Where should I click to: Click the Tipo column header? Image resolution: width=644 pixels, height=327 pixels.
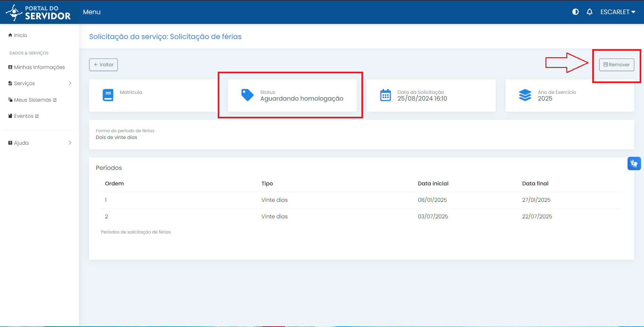(x=267, y=183)
